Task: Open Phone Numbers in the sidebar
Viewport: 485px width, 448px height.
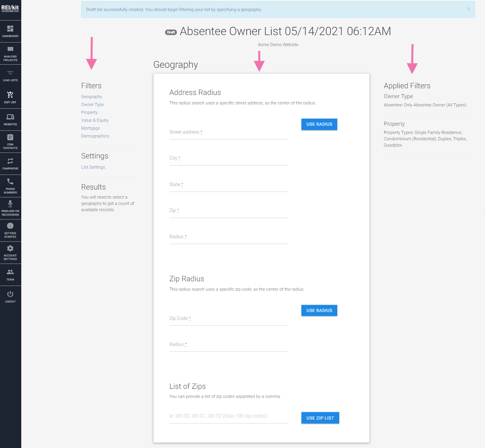Action: (x=10, y=186)
